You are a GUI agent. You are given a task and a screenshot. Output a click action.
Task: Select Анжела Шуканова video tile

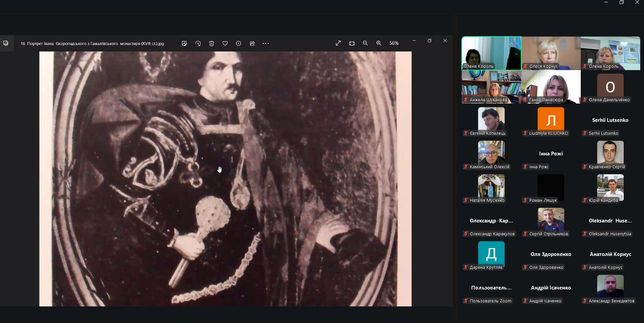[491, 87]
